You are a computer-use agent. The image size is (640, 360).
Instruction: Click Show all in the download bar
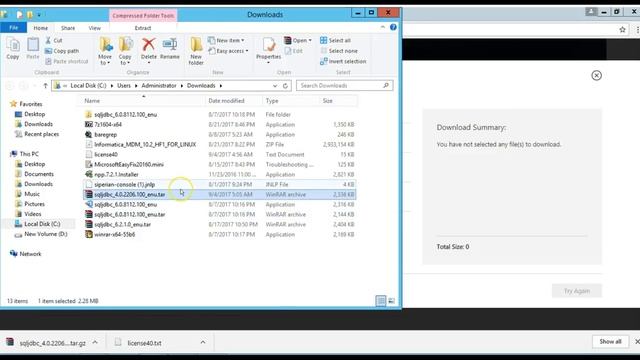point(610,342)
